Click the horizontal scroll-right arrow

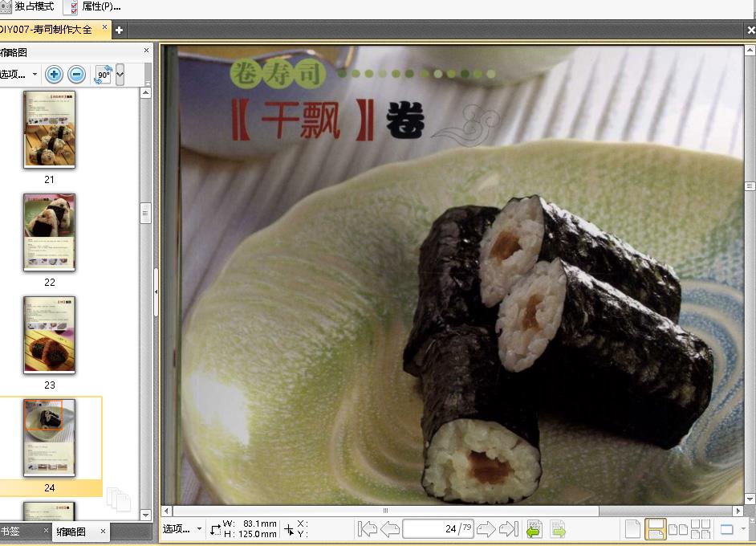pos(738,511)
